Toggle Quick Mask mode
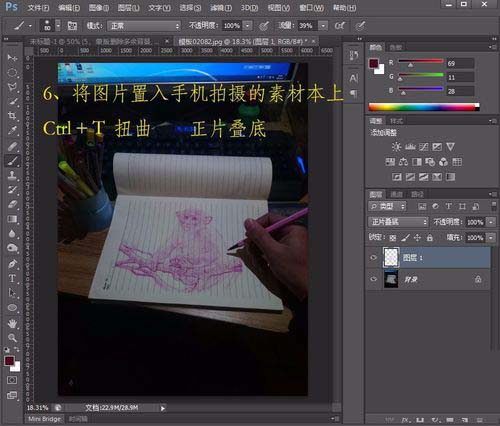 12,380
